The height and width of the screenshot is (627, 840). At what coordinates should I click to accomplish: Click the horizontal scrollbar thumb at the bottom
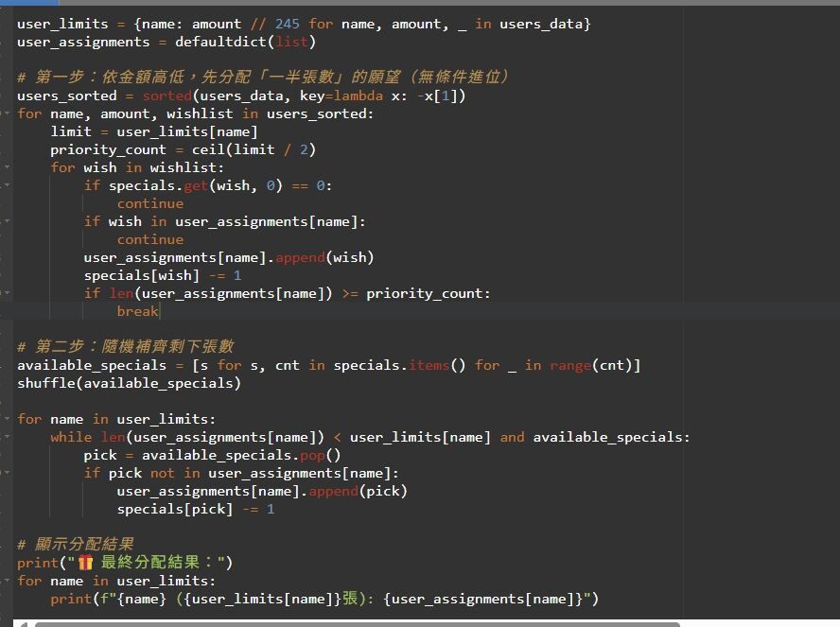[358, 624]
